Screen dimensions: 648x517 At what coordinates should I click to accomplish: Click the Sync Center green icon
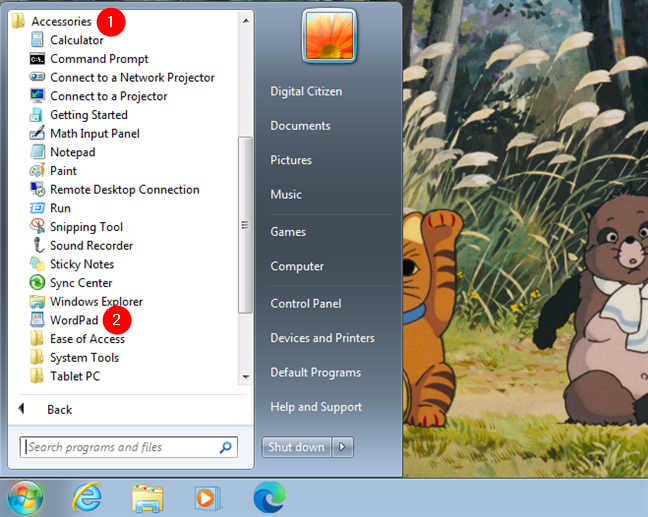coord(37,282)
